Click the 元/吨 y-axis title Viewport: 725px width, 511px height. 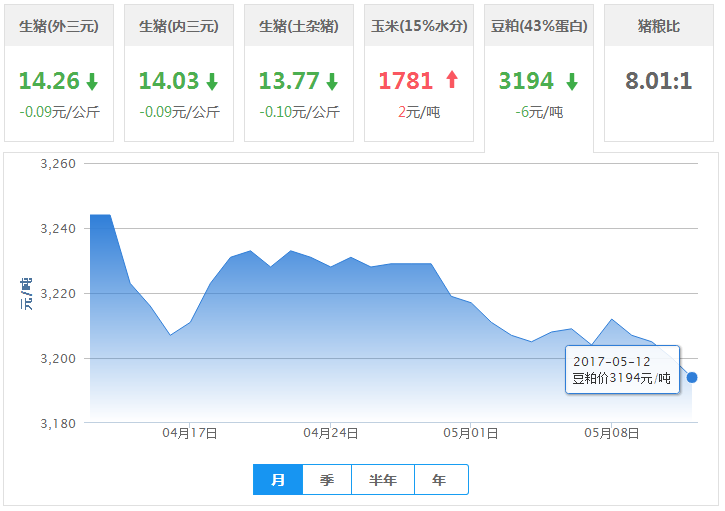(x=26, y=294)
